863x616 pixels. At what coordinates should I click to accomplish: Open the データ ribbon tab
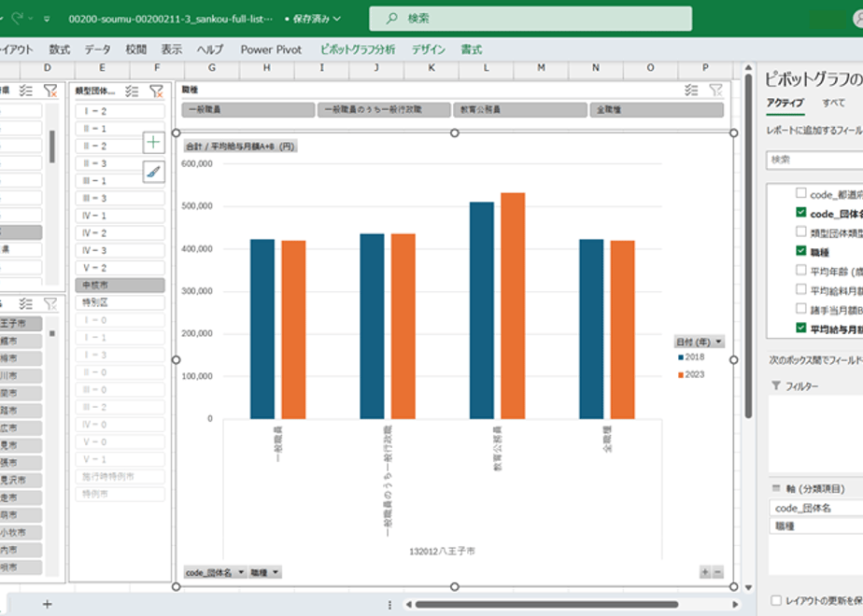(x=97, y=49)
